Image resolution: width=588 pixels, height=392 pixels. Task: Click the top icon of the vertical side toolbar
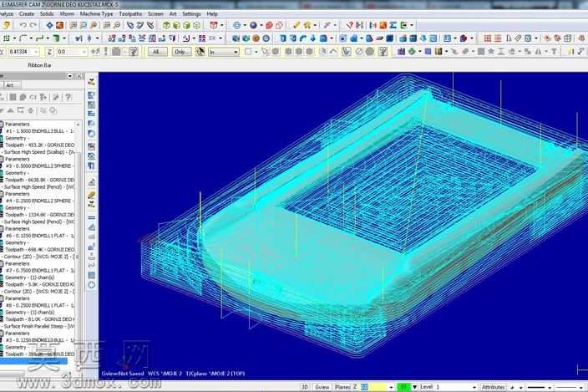coord(92,81)
